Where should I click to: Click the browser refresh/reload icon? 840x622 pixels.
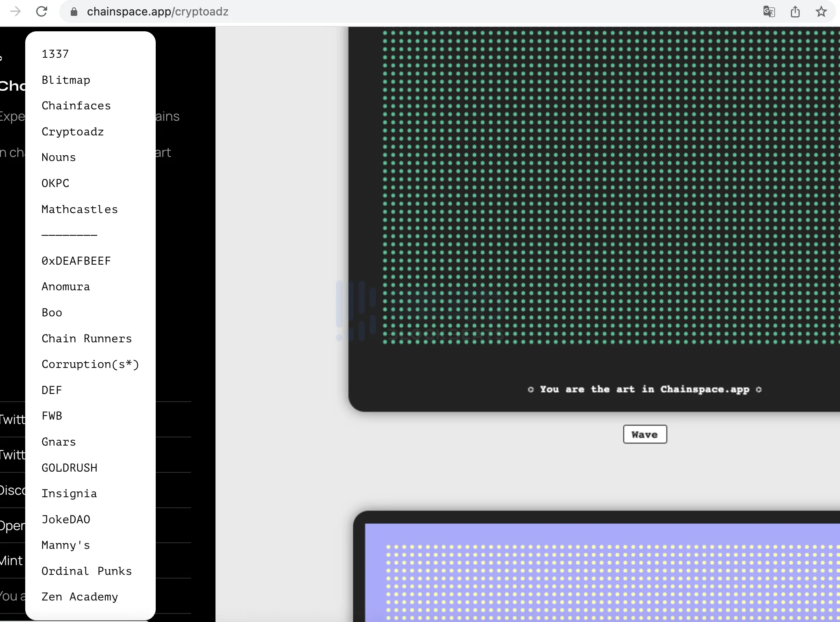click(41, 12)
